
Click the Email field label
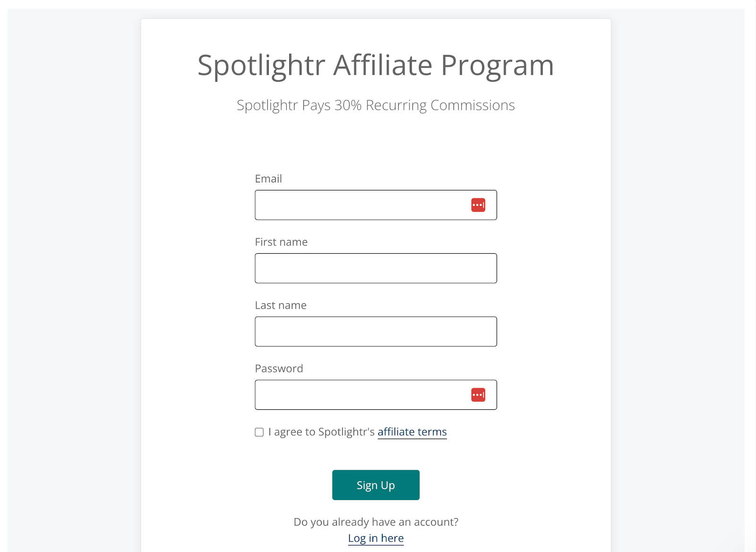[x=268, y=179]
